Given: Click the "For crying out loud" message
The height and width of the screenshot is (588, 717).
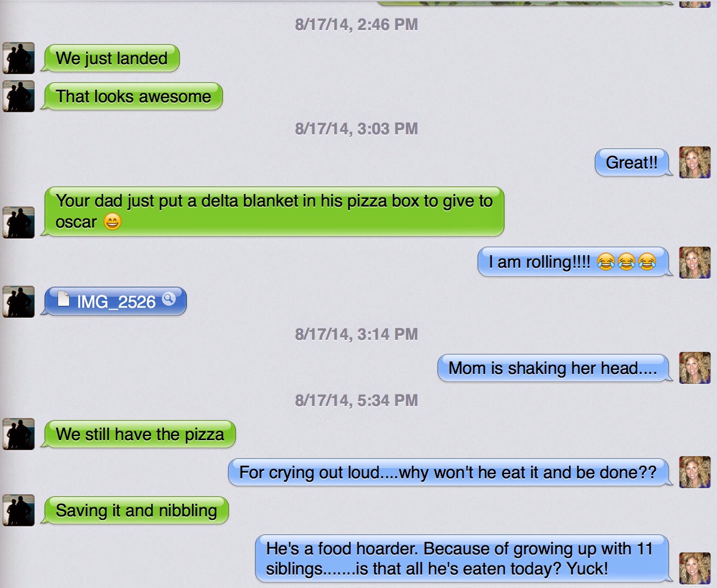Looking at the screenshot, I should pos(448,472).
